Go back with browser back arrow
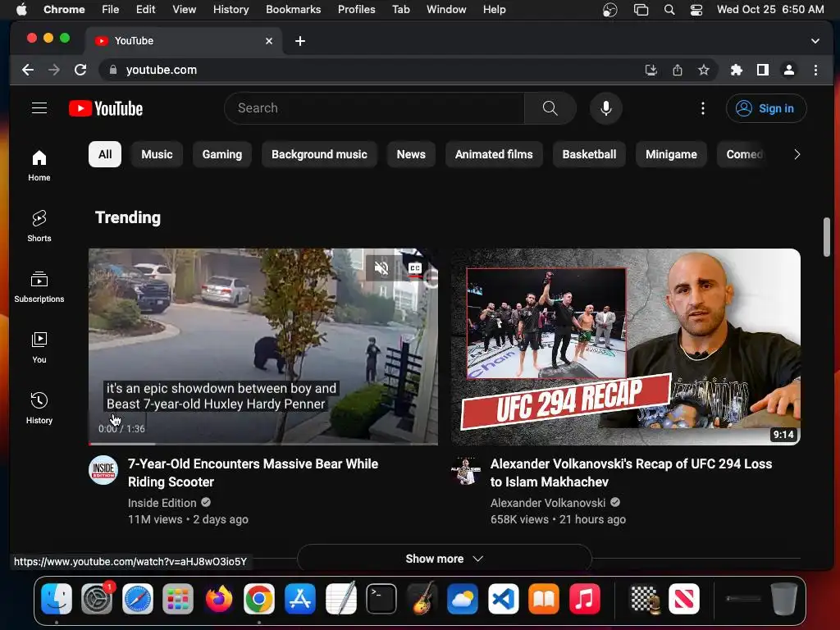 pyautogui.click(x=28, y=70)
